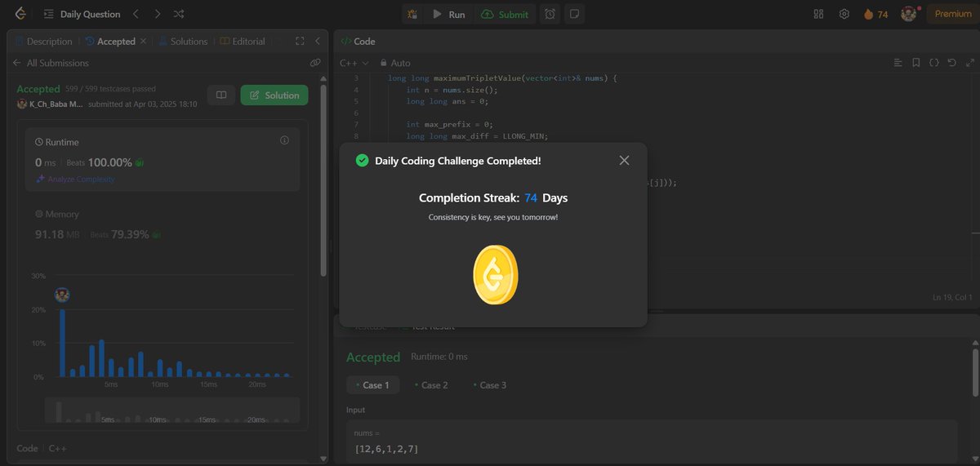Click the Completion Streak 74 Days text
The image size is (980, 466).
pos(493,198)
